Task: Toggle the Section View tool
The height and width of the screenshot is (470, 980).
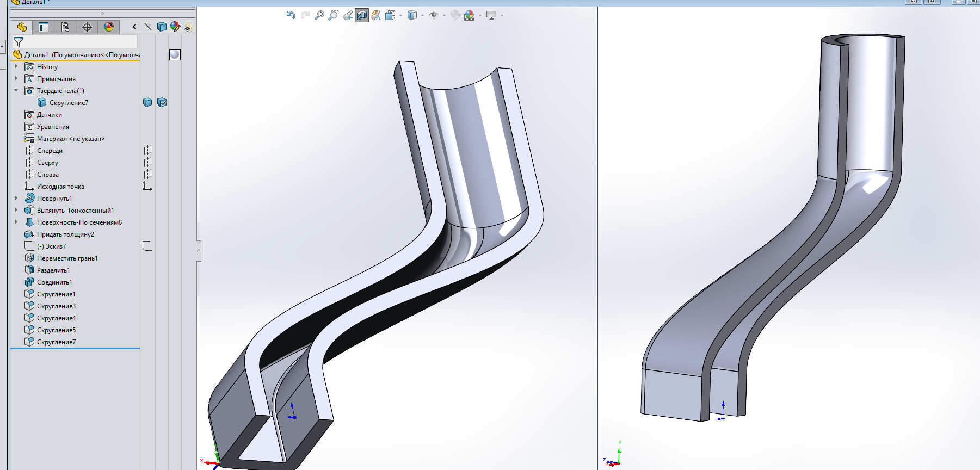Action: [x=362, y=15]
